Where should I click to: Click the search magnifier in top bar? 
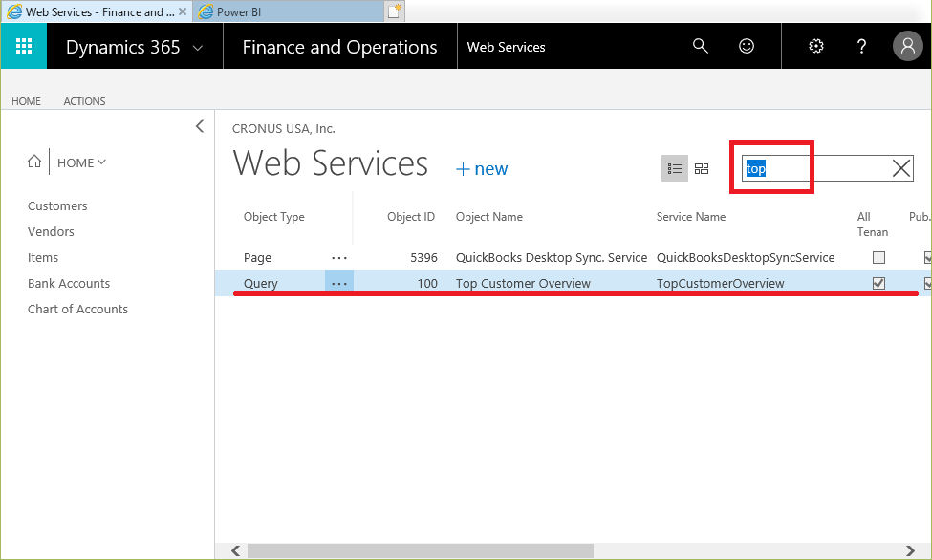700,46
